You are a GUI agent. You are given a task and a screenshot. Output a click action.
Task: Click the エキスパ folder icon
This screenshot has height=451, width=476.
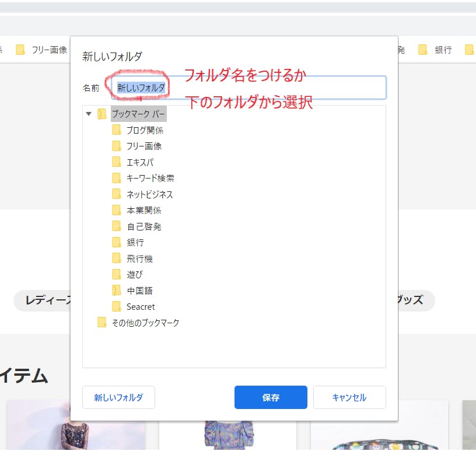click(x=117, y=162)
